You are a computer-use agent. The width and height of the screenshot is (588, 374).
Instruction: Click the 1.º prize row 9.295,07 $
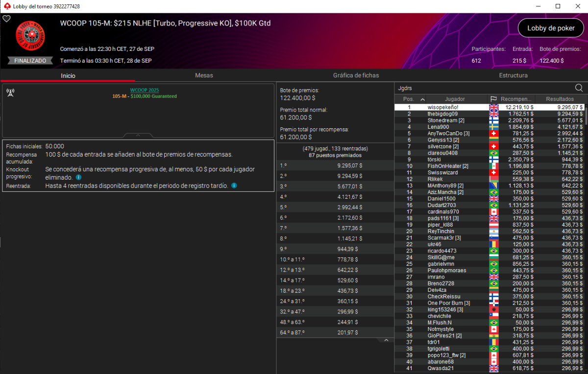(335, 166)
